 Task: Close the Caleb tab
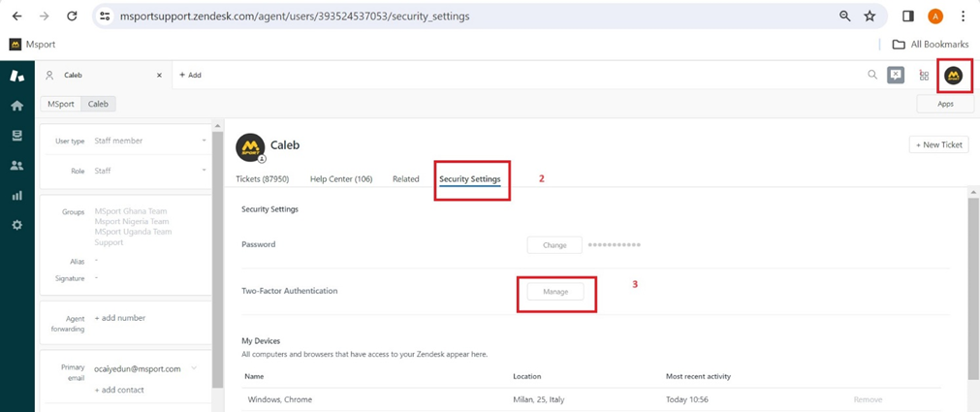pos(159,75)
